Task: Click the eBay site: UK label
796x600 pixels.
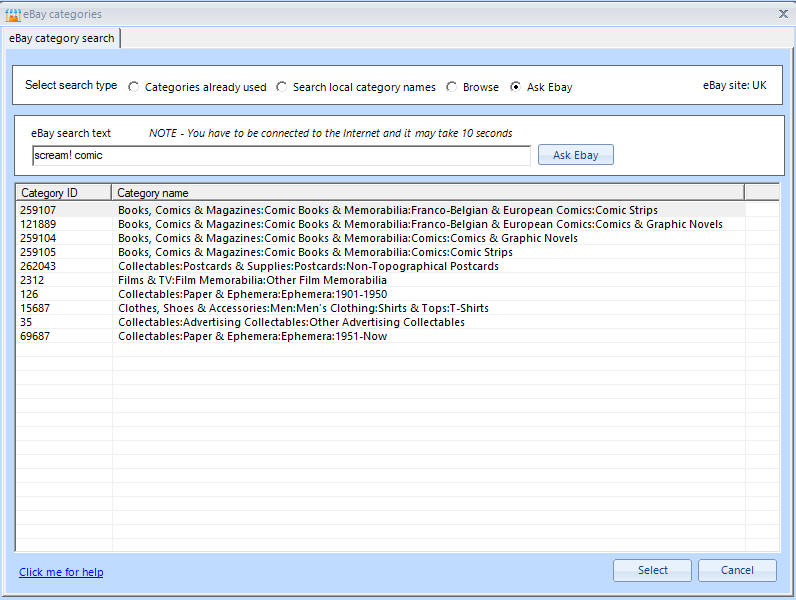Action: (x=735, y=85)
